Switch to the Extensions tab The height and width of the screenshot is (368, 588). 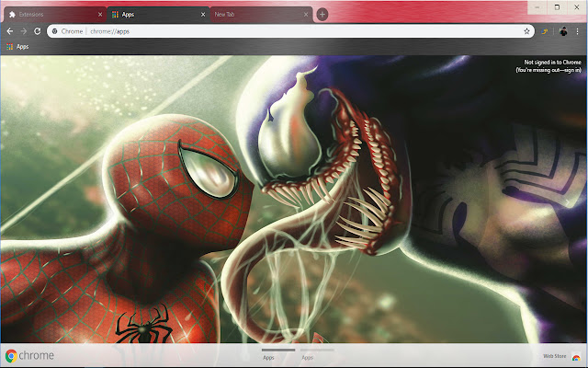click(46, 15)
